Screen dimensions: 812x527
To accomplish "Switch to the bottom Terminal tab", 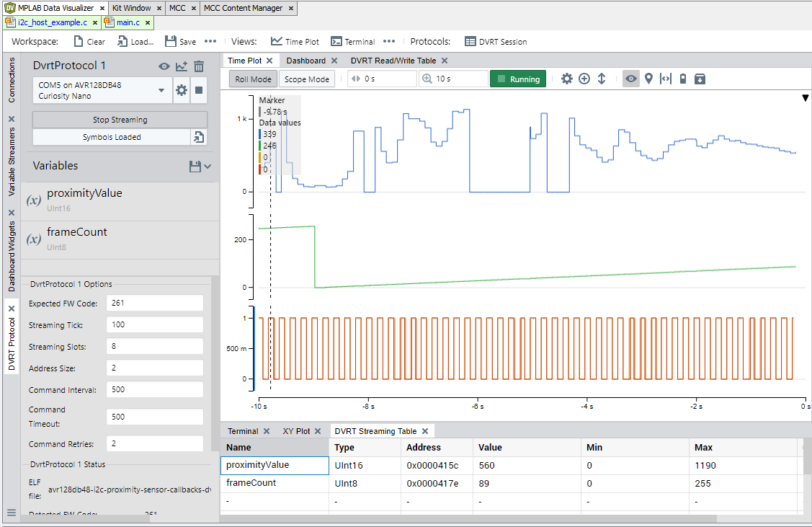I will [243, 431].
